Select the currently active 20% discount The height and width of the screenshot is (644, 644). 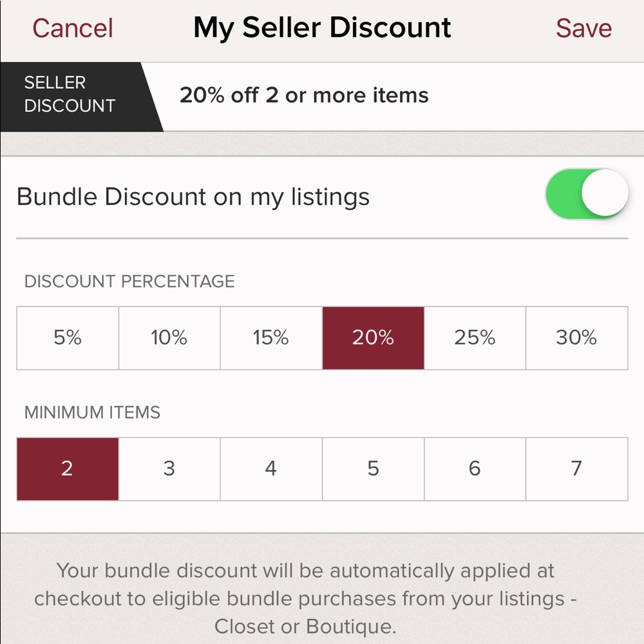coord(373,337)
